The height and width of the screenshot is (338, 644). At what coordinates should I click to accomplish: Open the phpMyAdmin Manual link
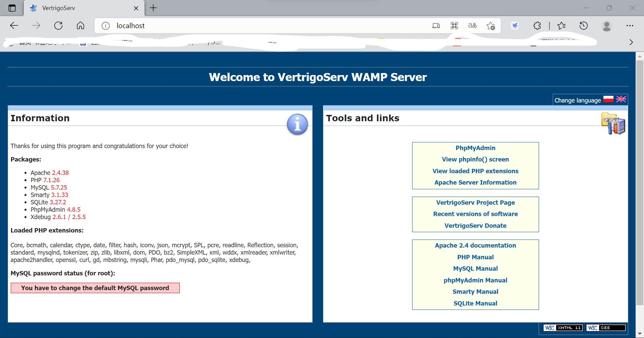(475, 280)
